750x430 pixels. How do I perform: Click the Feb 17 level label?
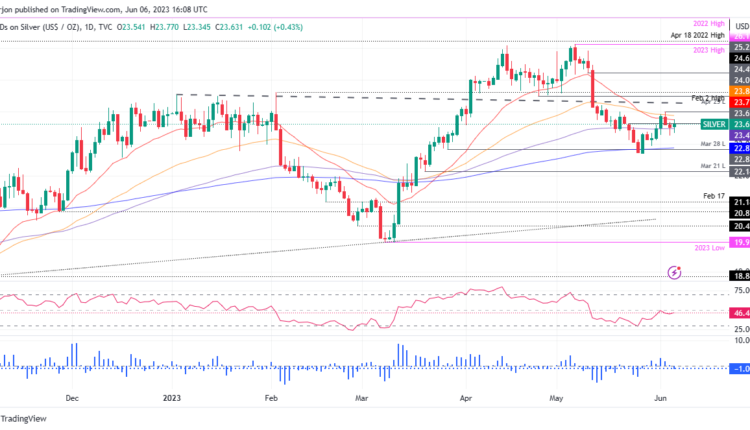[713, 197]
